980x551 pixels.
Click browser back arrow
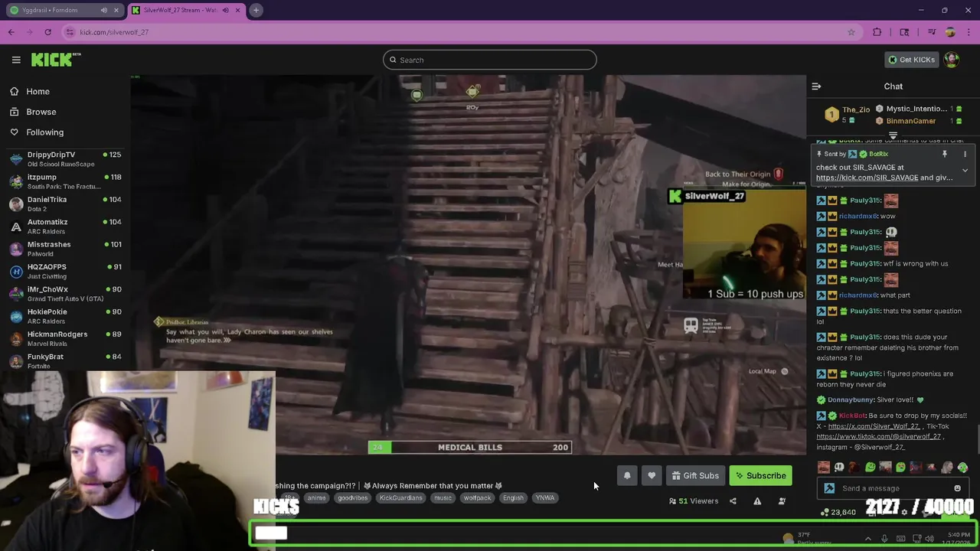(11, 32)
